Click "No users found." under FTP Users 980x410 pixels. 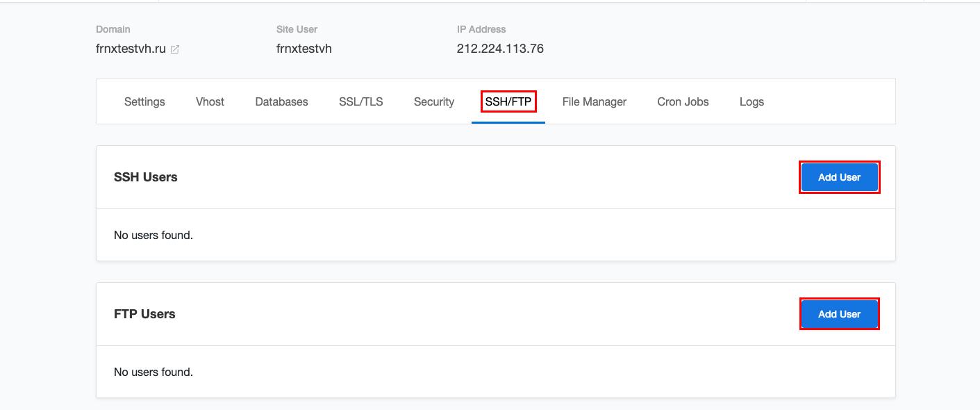tap(153, 372)
